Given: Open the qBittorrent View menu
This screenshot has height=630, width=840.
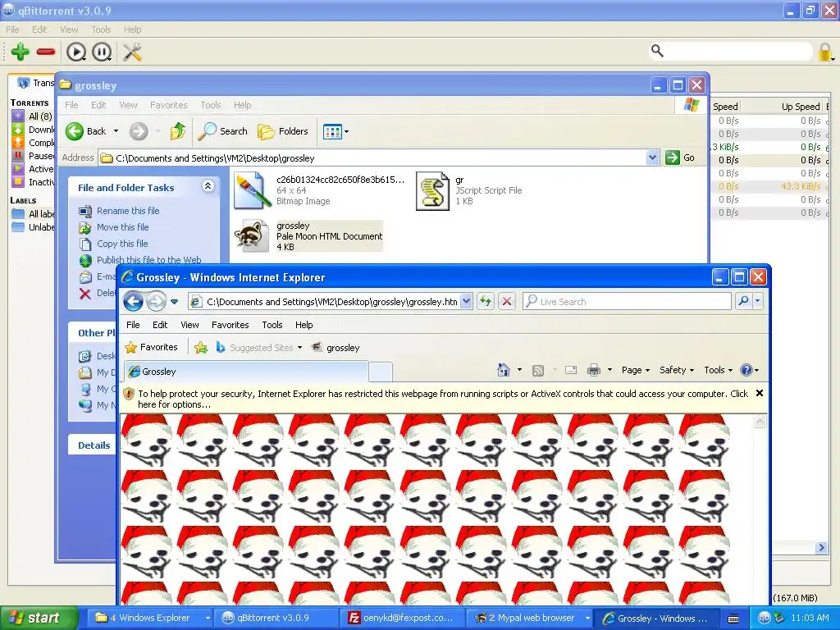Looking at the screenshot, I should pyautogui.click(x=69, y=30).
